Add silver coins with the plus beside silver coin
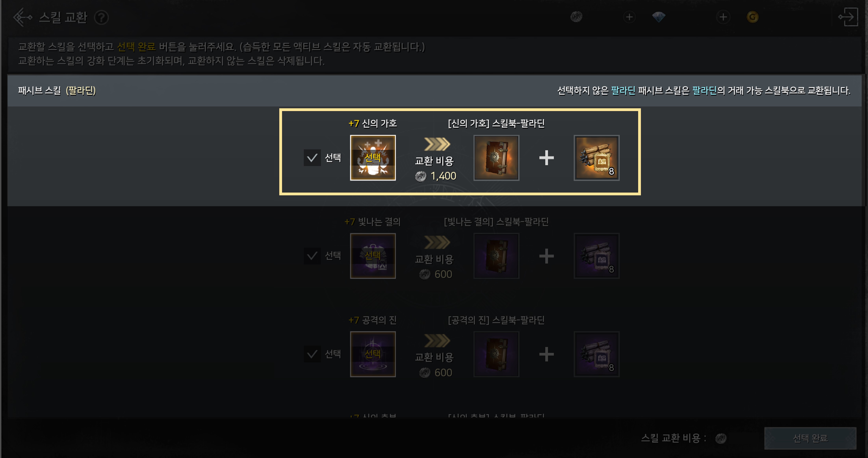The height and width of the screenshot is (458, 868). (x=629, y=17)
